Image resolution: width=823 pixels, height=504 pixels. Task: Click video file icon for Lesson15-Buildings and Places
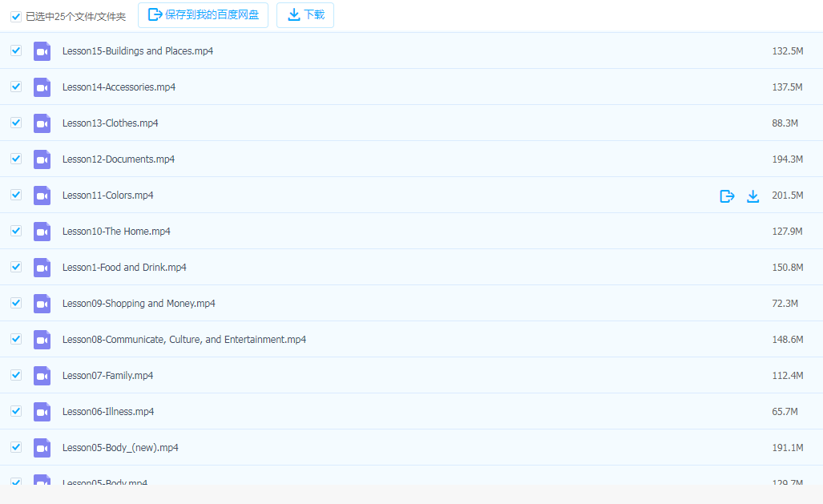click(42, 51)
